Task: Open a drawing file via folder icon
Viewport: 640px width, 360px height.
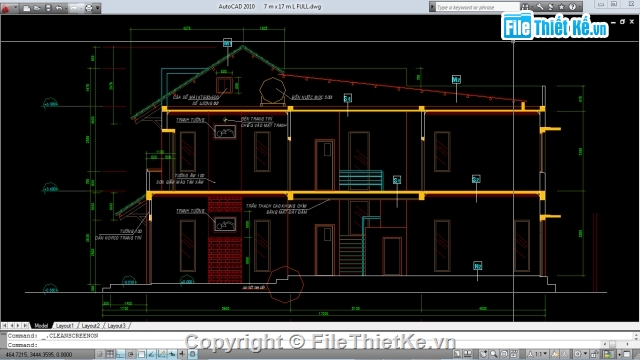Action: click(x=37, y=8)
